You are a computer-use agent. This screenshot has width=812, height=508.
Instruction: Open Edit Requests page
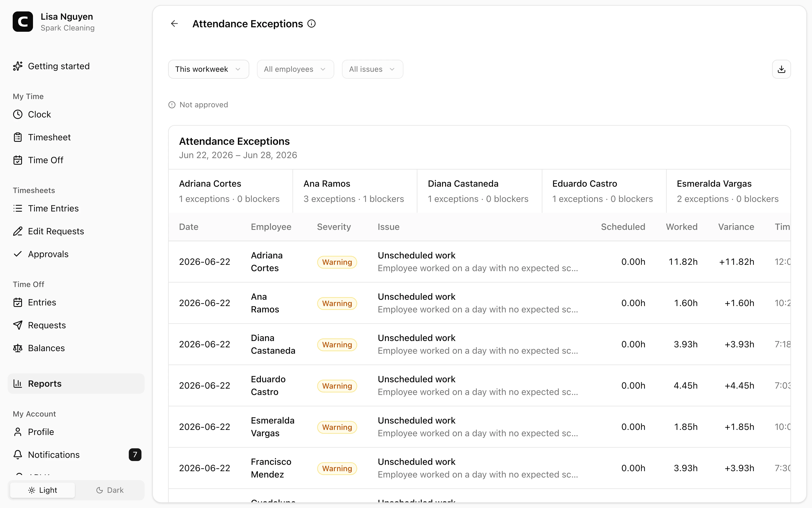pos(76,232)
